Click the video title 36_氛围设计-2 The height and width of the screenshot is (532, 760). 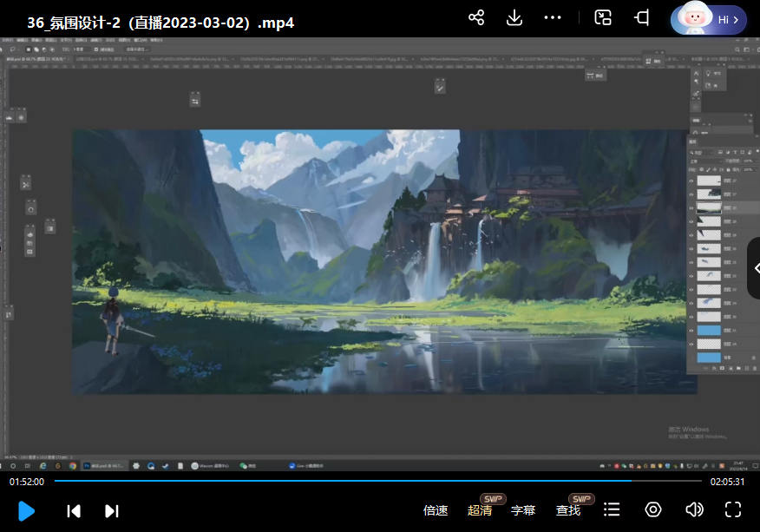pyautogui.click(x=161, y=23)
